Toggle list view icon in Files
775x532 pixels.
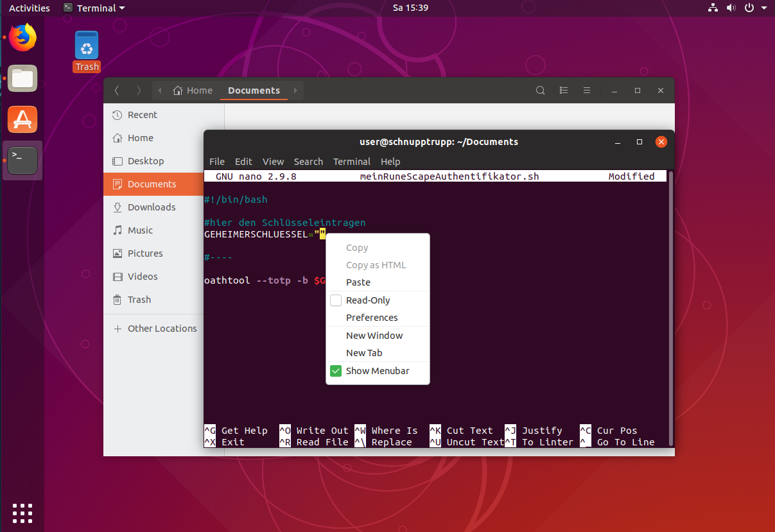(564, 90)
